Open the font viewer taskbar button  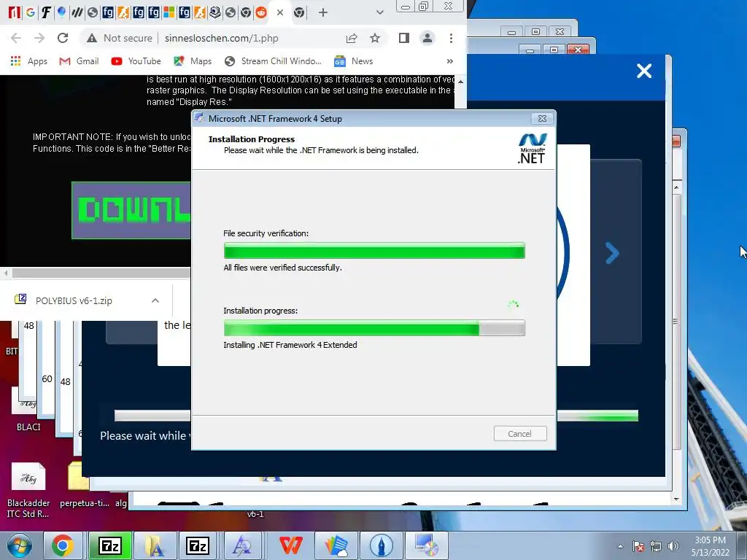(242, 545)
